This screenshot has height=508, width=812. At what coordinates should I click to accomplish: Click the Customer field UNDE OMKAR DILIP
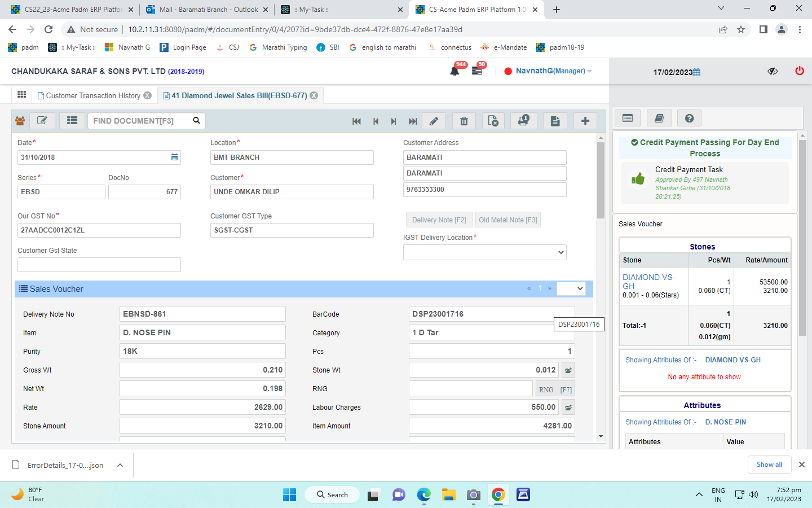[292, 192]
